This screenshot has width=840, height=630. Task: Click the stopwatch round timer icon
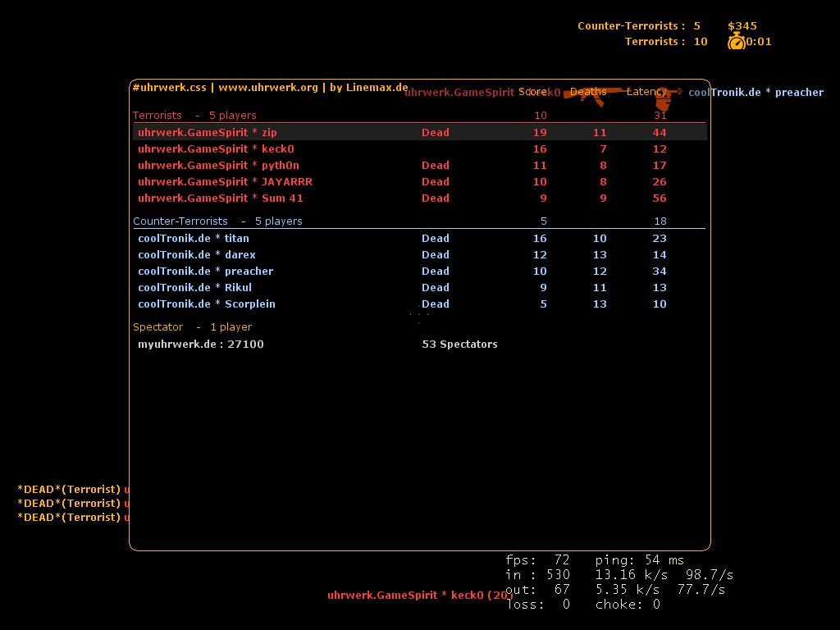pos(736,41)
